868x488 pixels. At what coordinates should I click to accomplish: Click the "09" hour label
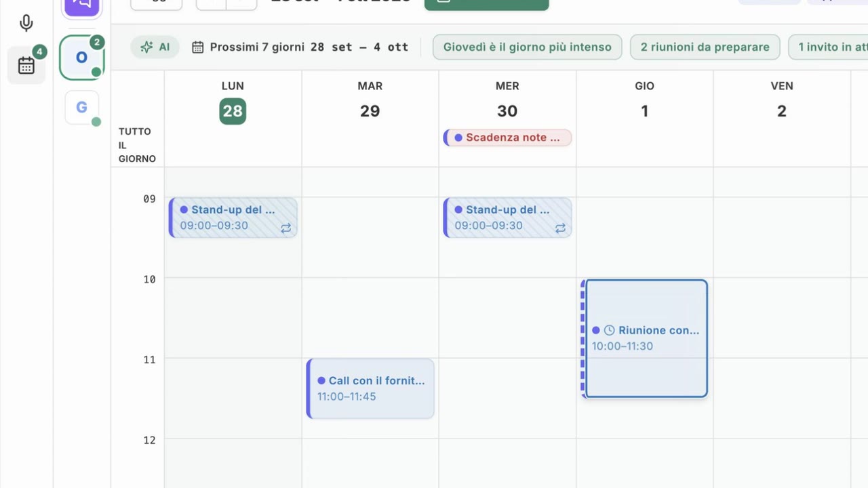pyautogui.click(x=149, y=199)
